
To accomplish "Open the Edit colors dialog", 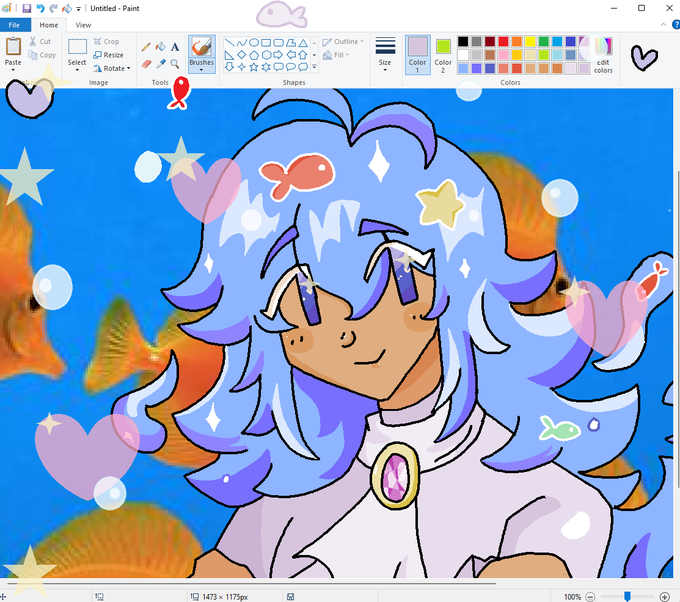I will pyautogui.click(x=603, y=56).
